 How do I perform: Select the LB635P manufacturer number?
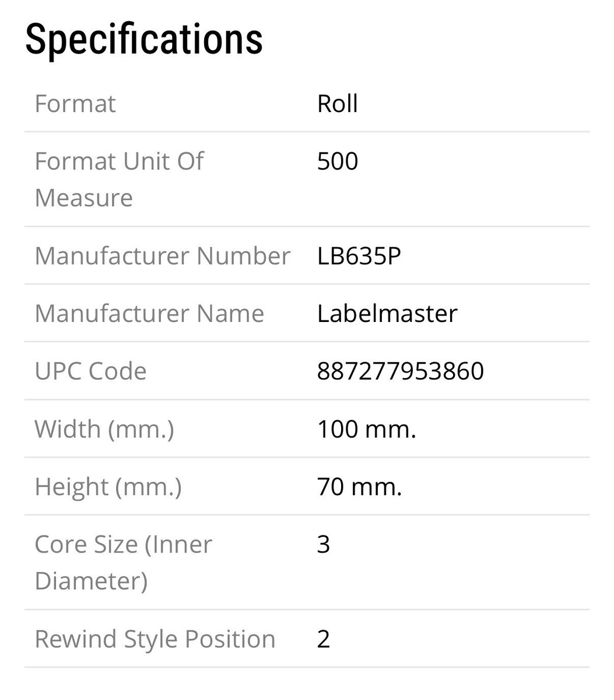click(359, 256)
